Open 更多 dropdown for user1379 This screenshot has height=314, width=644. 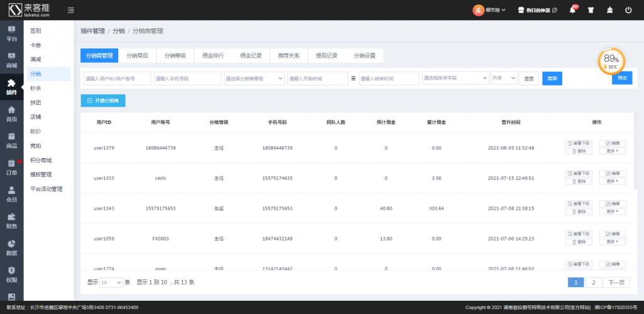613,151
